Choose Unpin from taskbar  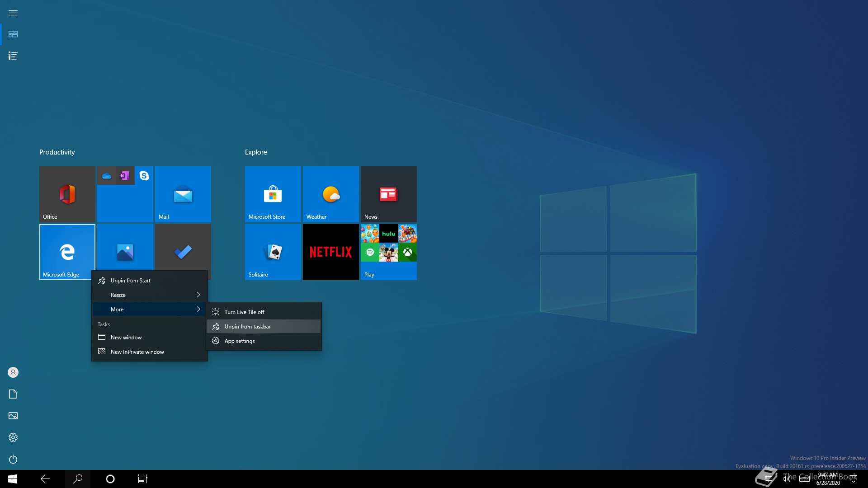click(x=264, y=327)
